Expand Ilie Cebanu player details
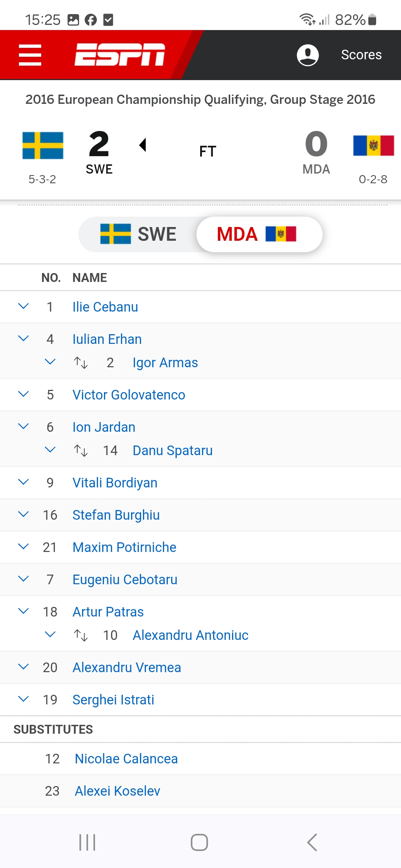 coord(23,306)
